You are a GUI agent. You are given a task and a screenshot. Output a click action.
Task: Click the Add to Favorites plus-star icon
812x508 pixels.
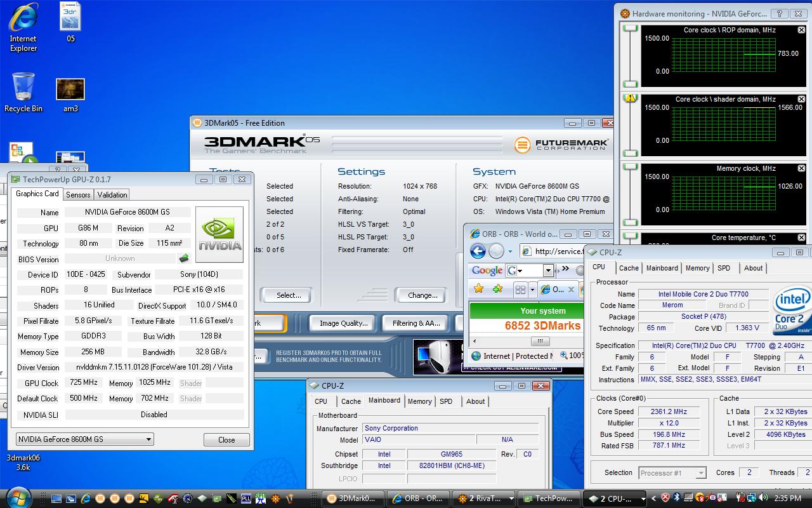498,289
